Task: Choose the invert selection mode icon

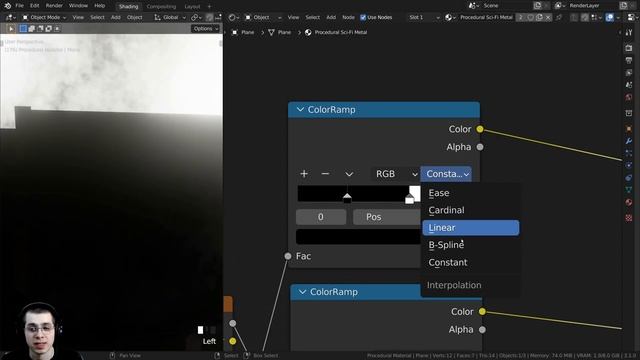Action: (x=49, y=29)
